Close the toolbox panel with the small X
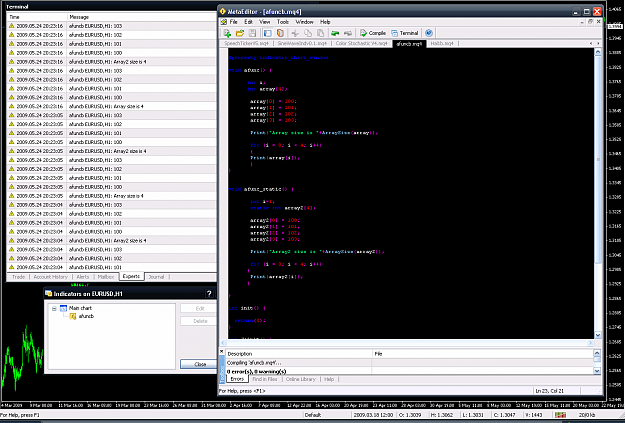Image resolution: width=625 pixels, height=423 pixels. pos(222,352)
